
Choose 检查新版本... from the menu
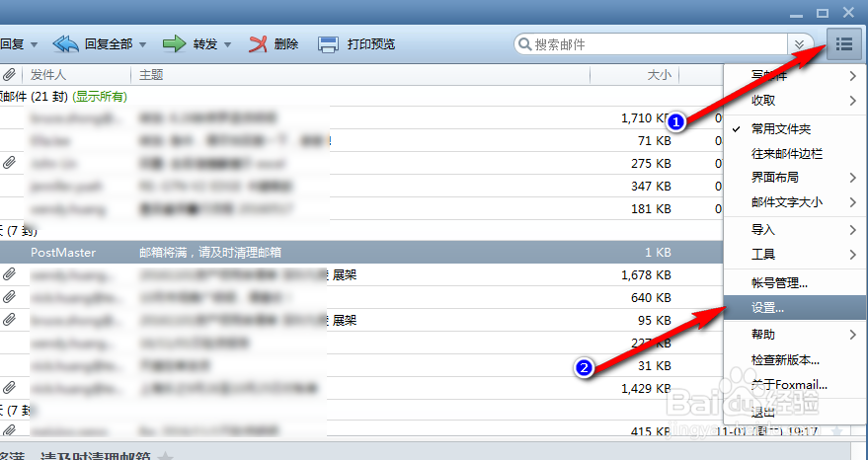(x=796, y=360)
